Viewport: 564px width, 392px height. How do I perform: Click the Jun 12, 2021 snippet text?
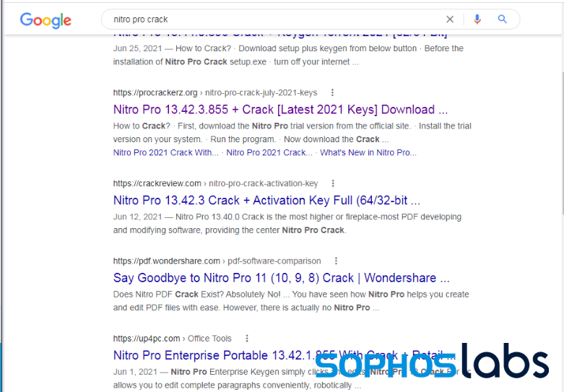287,223
